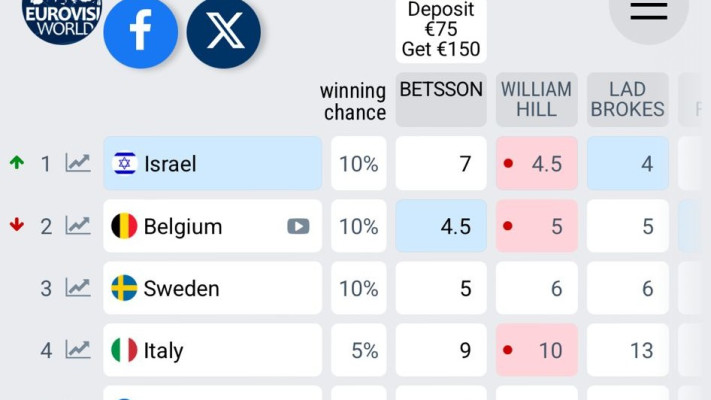Click Betsson odds 4.5 for Belgium
Screen dimensions: 711x400
[x=441, y=226]
